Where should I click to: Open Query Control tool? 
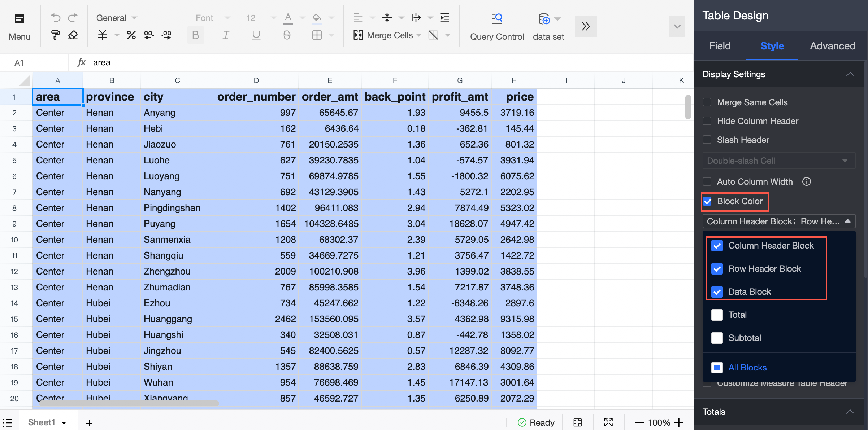pyautogui.click(x=497, y=26)
